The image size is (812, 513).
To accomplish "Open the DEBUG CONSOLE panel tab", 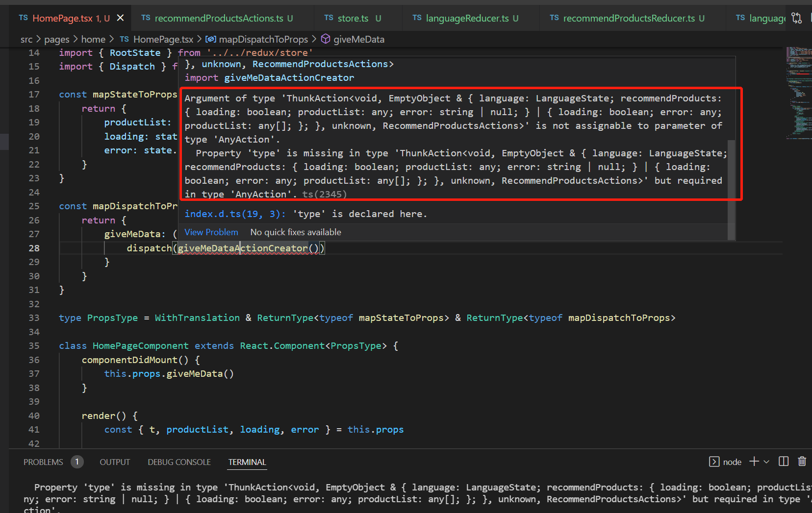I will [179, 462].
